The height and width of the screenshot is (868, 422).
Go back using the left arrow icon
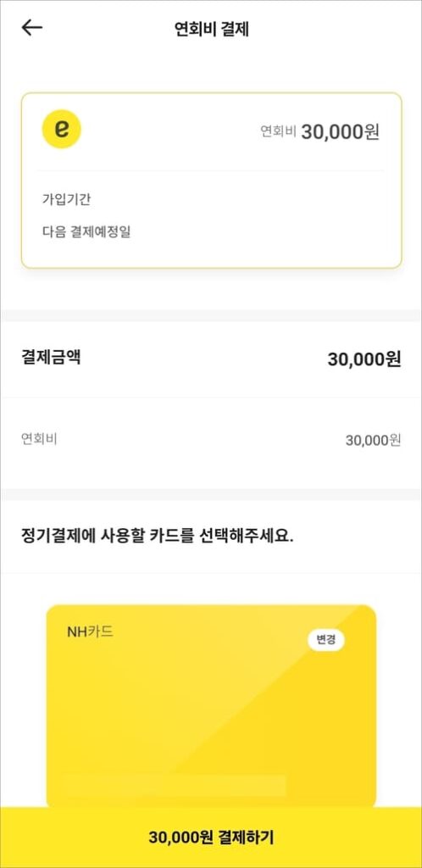pos(31,28)
